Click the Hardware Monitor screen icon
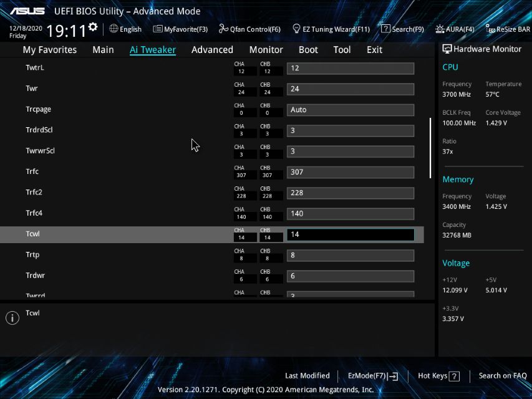The width and height of the screenshot is (532, 399). 447,49
